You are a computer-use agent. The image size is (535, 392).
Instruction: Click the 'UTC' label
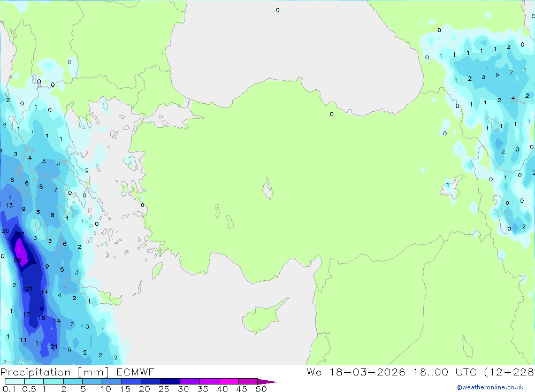[x=466, y=372]
